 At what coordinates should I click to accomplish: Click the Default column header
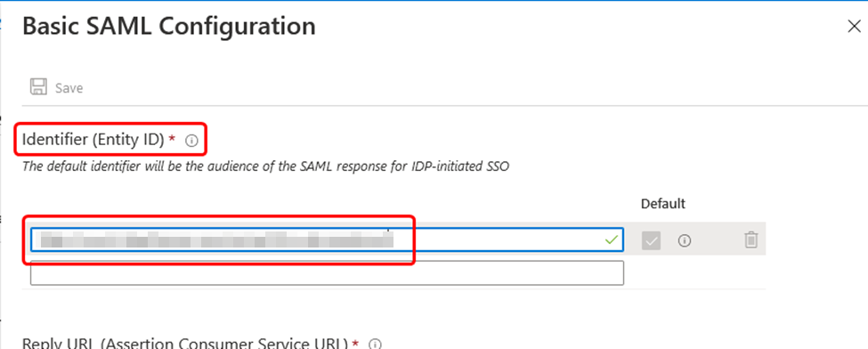tap(663, 204)
